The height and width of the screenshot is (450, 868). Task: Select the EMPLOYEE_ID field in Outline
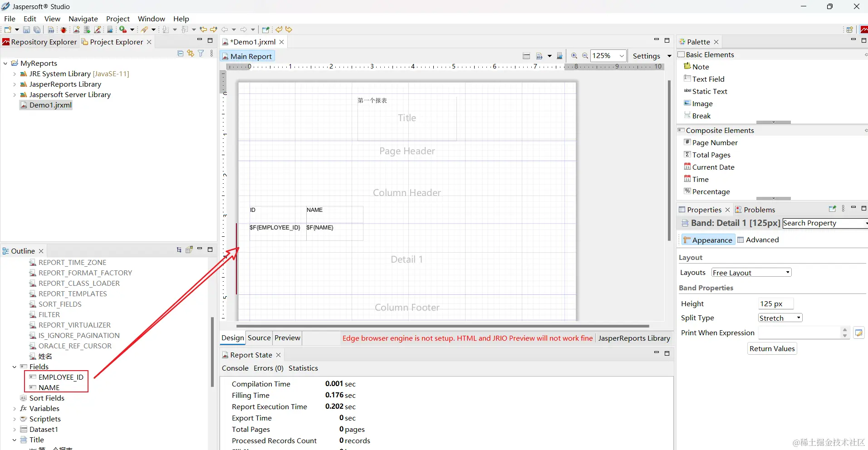click(56, 377)
